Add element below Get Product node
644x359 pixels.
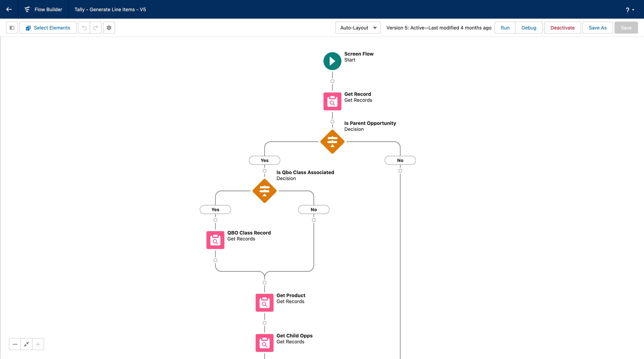[264, 323]
